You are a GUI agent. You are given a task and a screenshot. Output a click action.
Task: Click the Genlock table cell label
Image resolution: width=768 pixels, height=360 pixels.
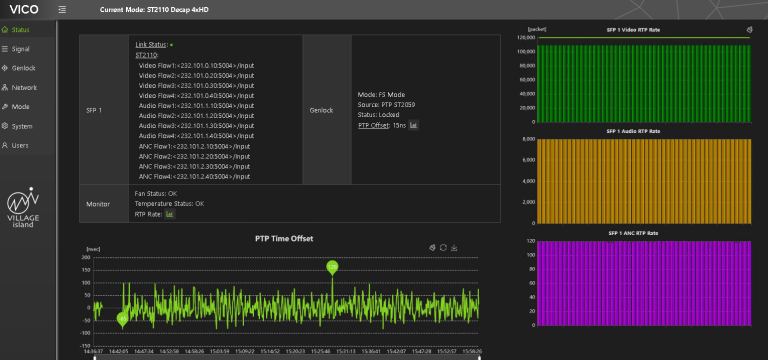point(321,110)
